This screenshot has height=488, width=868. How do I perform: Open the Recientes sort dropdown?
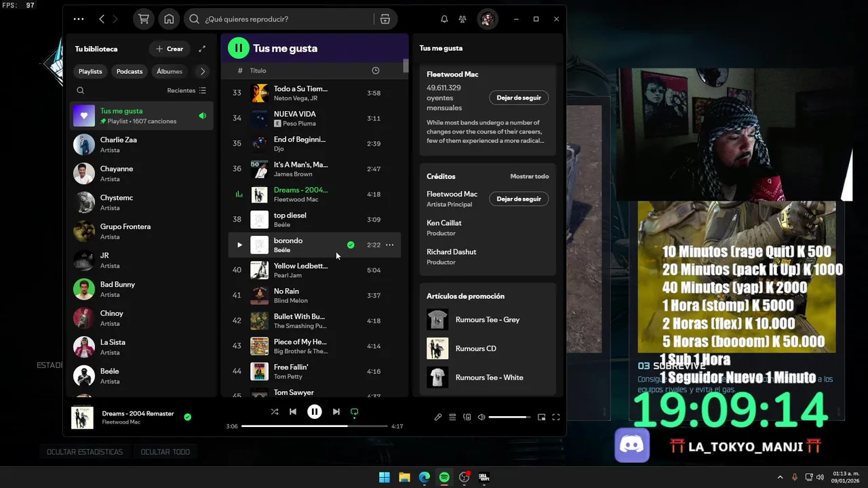tap(186, 90)
